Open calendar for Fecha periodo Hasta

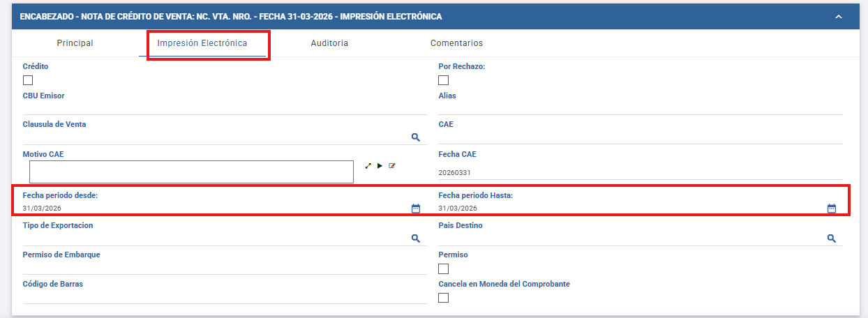click(x=832, y=209)
